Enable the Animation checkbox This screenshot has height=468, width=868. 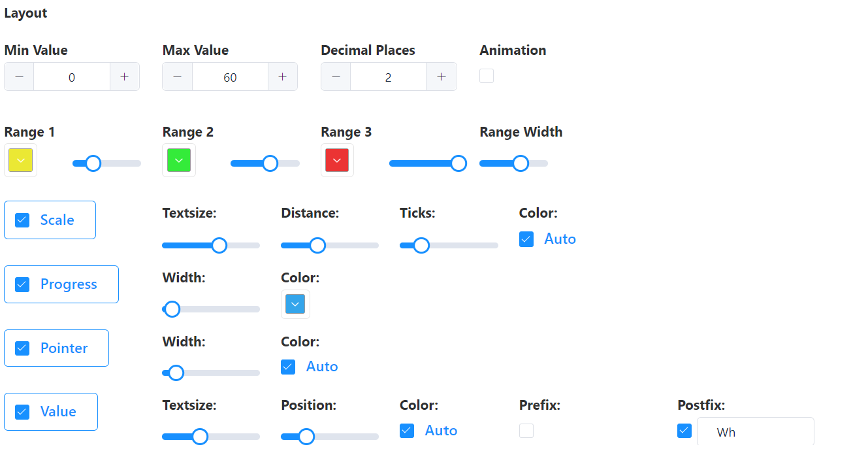tap(487, 76)
